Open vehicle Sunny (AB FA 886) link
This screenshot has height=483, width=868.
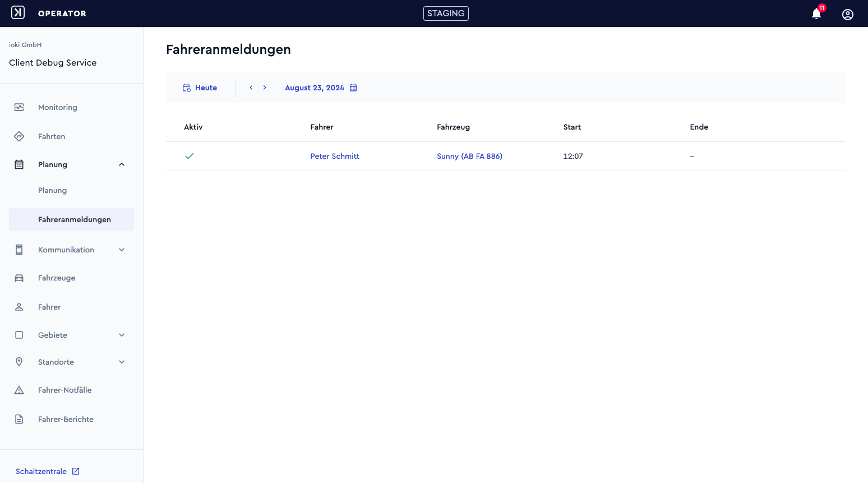tap(469, 156)
